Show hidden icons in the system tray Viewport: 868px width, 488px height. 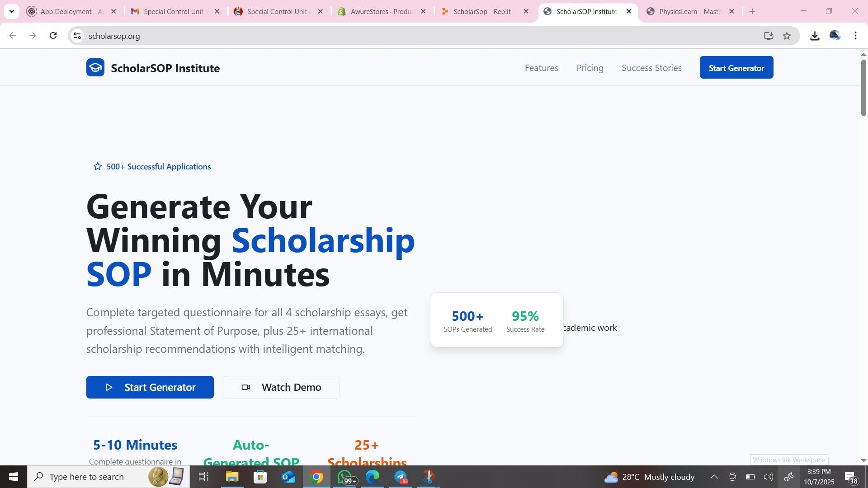[714, 477]
